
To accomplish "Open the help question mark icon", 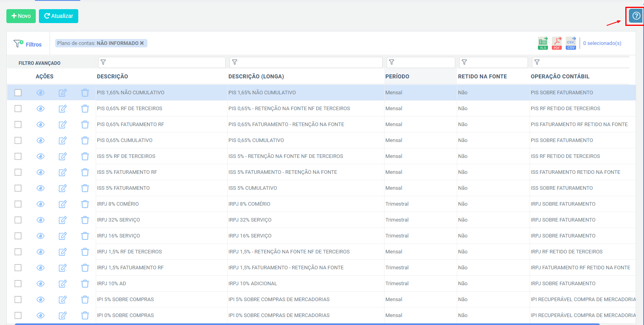I will [x=636, y=16].
